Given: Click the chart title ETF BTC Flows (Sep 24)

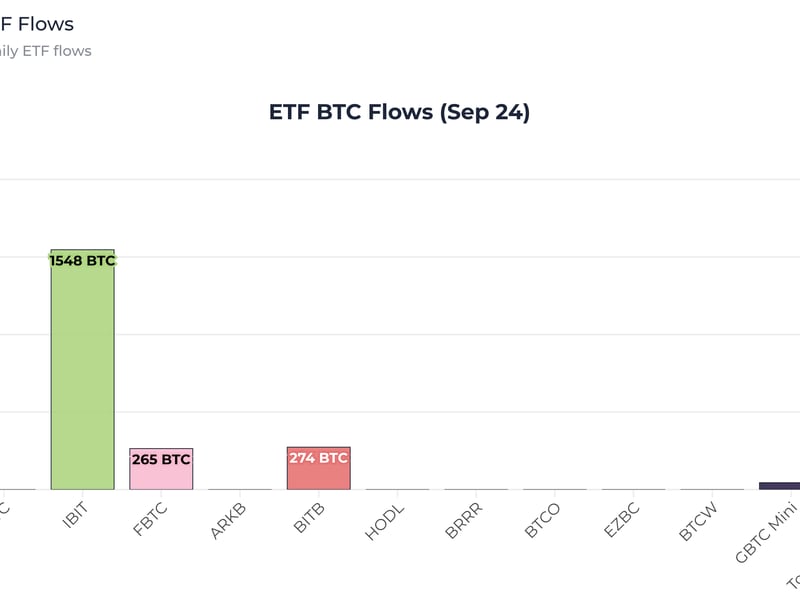Looking at the screenshot, I should (399, 112).
